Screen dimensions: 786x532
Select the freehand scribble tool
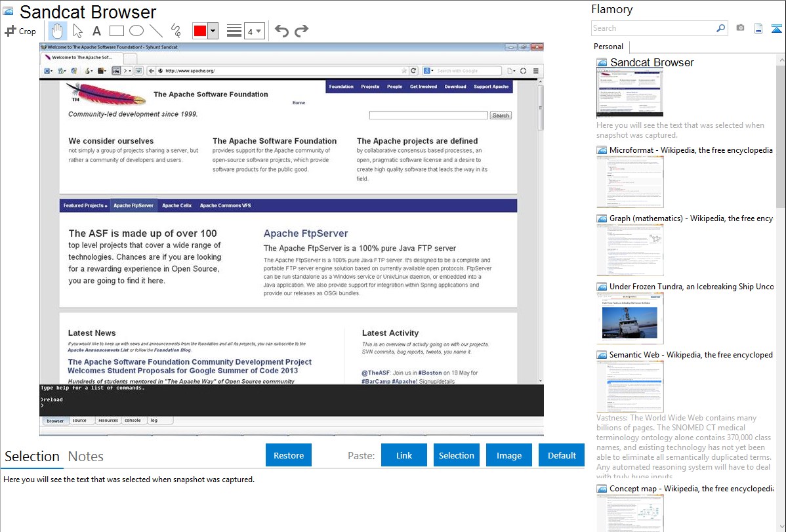click(x=176, y=31)
